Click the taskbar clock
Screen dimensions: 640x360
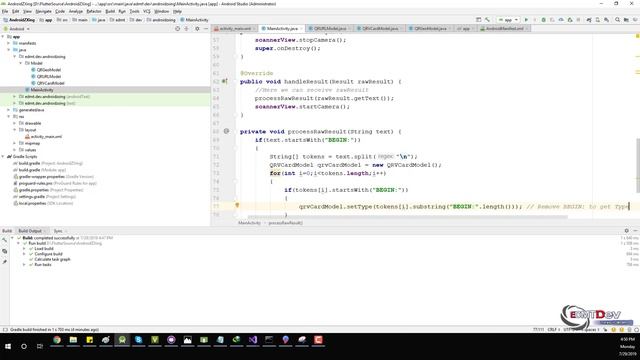pos(627,346)
